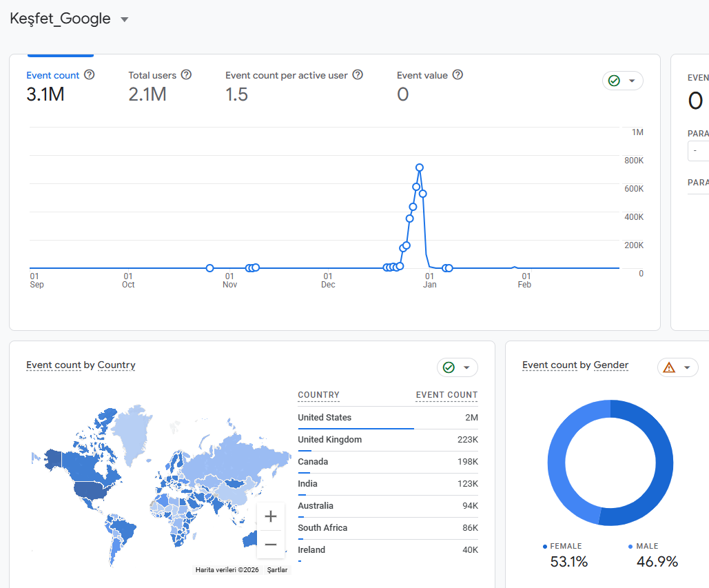
Task: Click the FEMALE legend color dot
Action: pyautogui.click(x=545, y=547)
